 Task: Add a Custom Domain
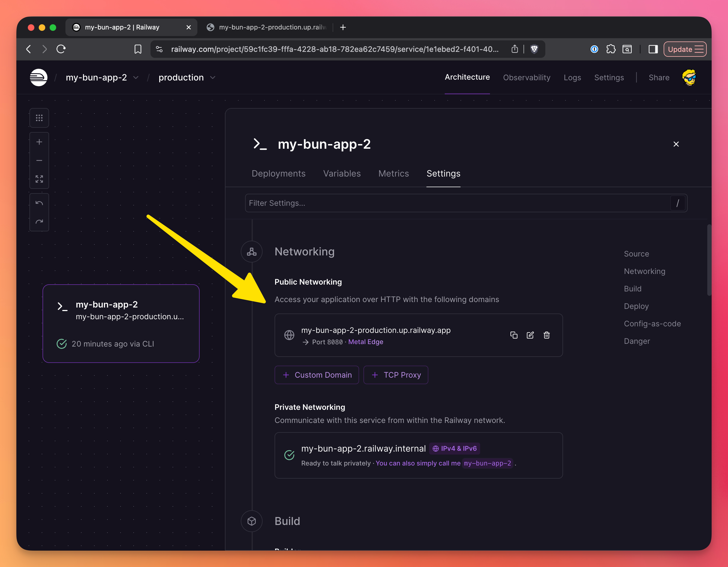(x=317, y=375)
